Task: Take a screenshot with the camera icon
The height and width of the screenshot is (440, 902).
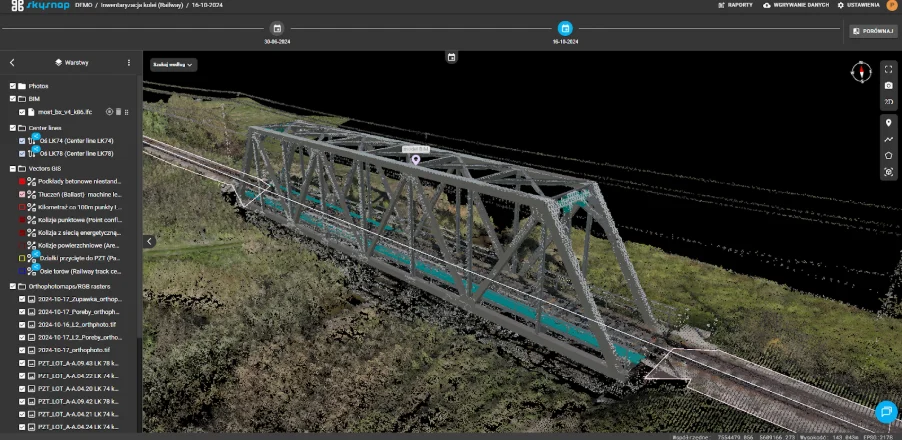Action: pyautogui.click(x=888, y=86)
